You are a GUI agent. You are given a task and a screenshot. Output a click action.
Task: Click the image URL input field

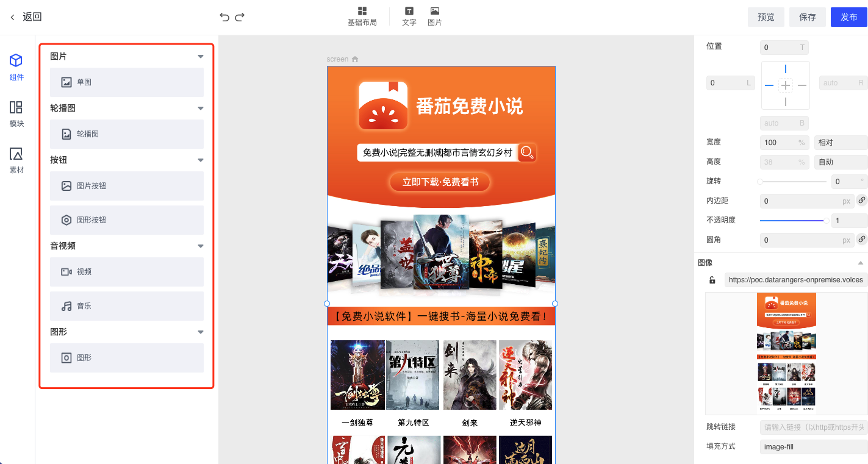point(796,280)
